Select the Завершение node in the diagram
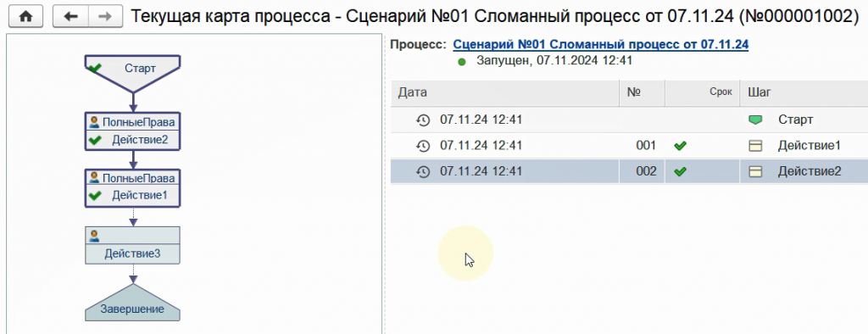Screen dimensions: 868x334 point(133,303)
